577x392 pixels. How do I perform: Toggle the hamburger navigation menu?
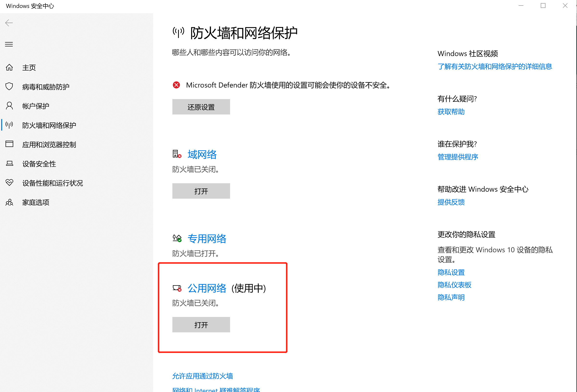click(9, 44)
